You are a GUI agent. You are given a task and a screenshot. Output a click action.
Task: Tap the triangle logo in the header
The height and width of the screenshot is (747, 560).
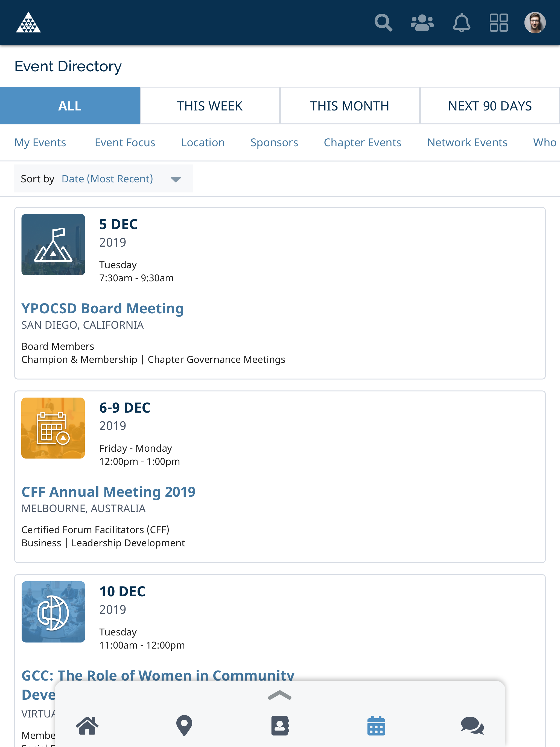click(28, 23)
